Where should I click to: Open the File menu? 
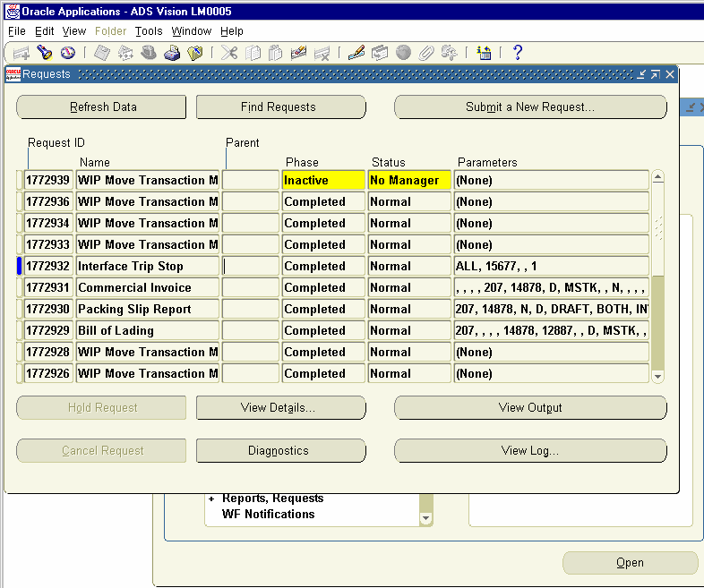click(17, 31)
